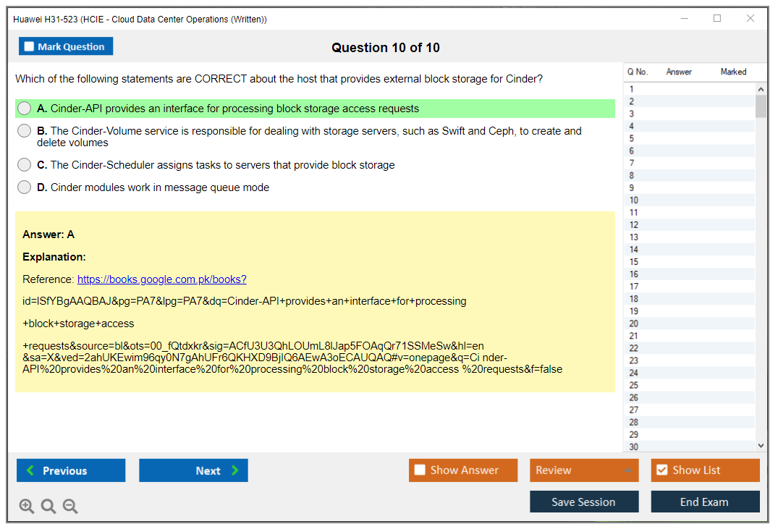Viewport: 778px width, 532px height.
Task: Open the books.google.com.pk reference link
Action: [x=161, y=279]
